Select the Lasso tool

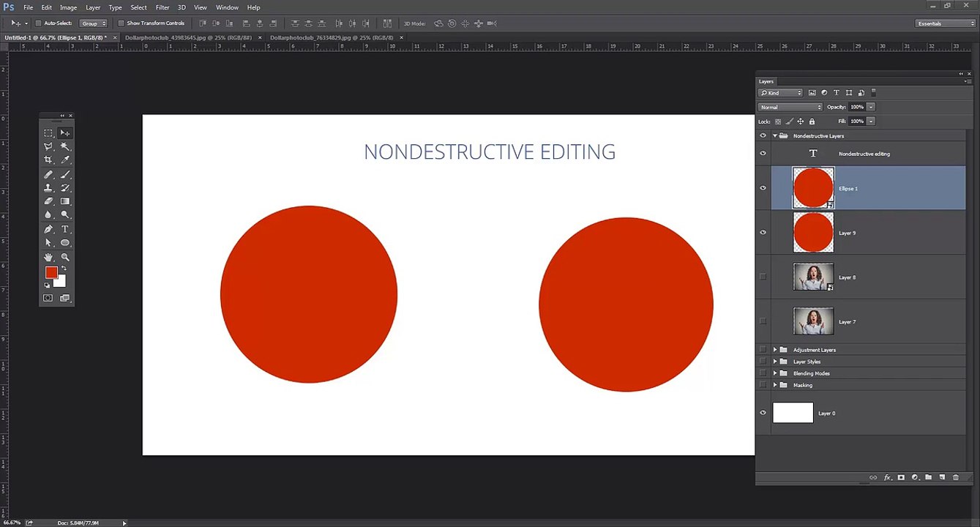[48, 146]
